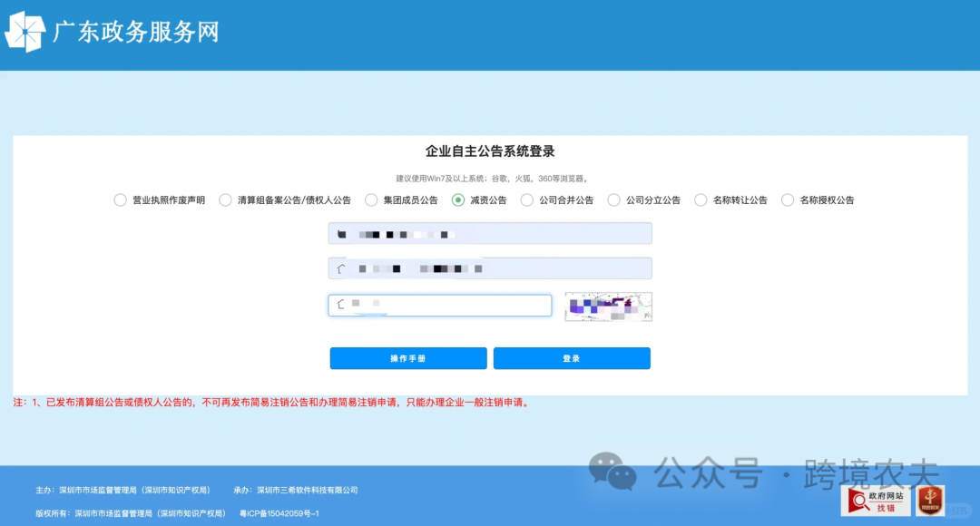Click the 登录 button
Viewport: 980px width, 526px height.
pos(572,358)
